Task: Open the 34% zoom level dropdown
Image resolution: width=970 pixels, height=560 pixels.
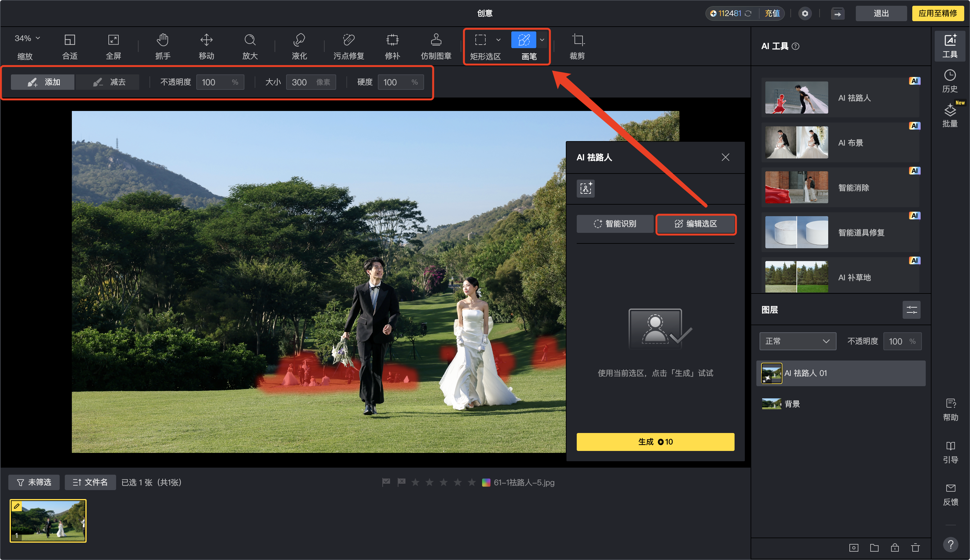Action: [x=27, y=38]
